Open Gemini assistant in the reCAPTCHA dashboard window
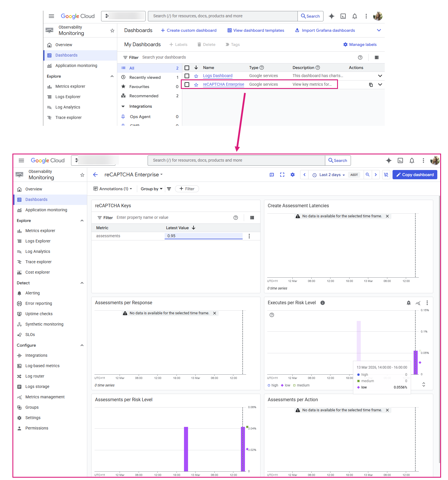Viewport: 448px width, 480px height. (389, 160)
